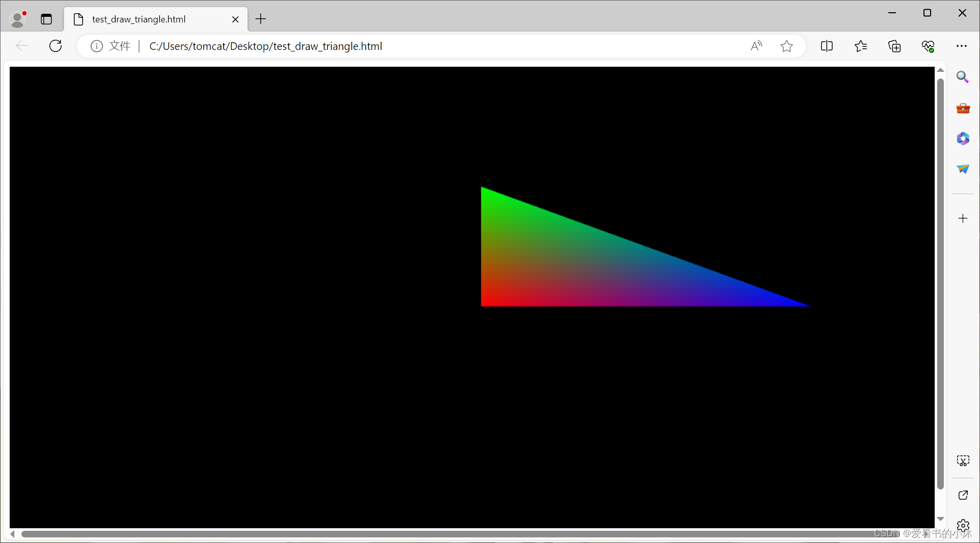Open Settings and more menu
Image resolution: width=980 pixels, height=543 pixels.
click(962, 46)
